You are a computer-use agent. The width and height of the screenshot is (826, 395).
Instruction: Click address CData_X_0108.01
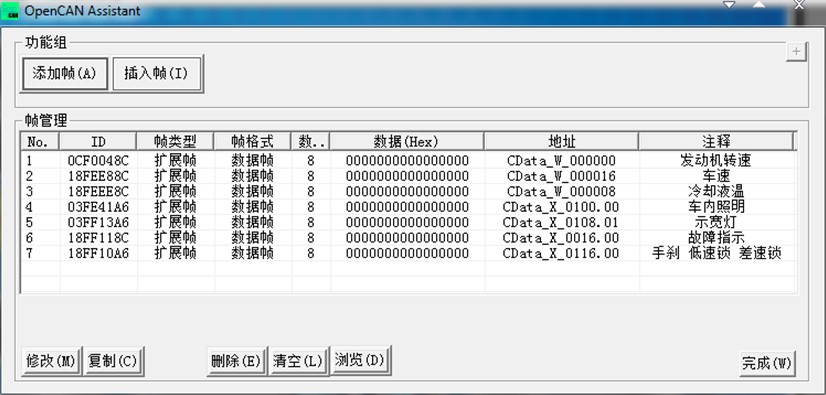(561, 222)
